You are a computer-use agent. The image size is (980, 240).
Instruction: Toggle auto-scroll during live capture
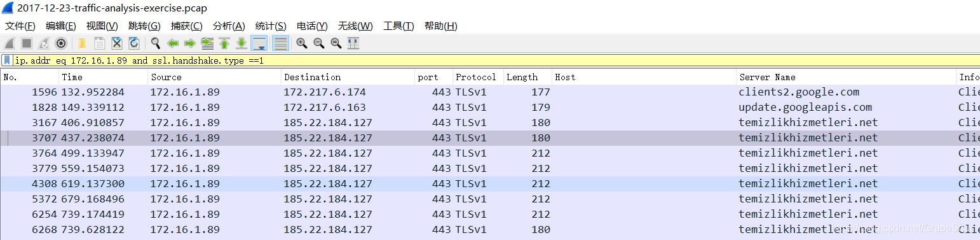click(x=259, y=43)
